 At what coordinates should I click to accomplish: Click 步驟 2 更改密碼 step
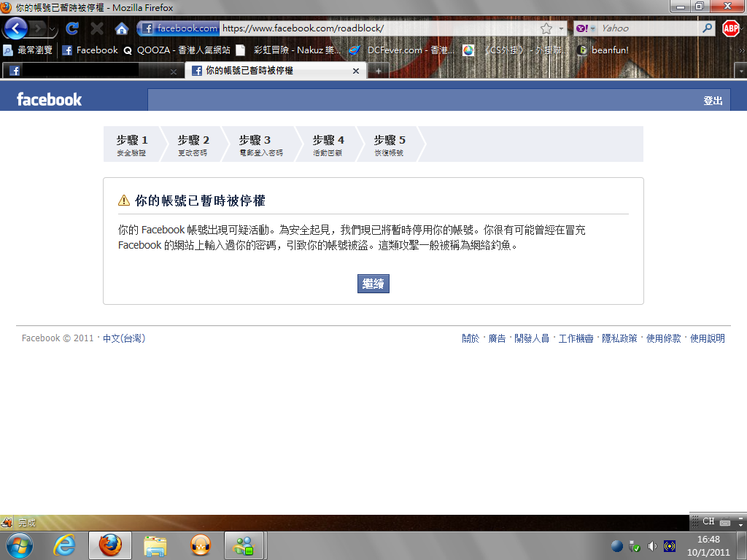pyautogui.click(x=193, y=145)
